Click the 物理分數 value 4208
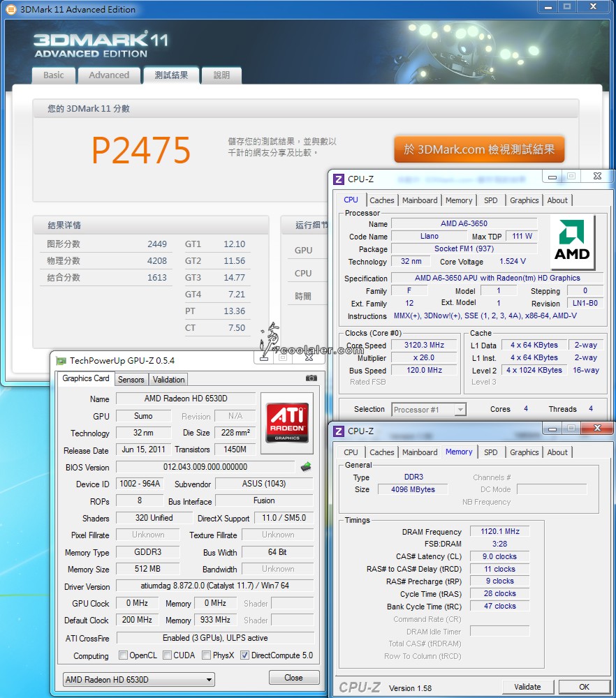616x698 pixels. [156, 261]
